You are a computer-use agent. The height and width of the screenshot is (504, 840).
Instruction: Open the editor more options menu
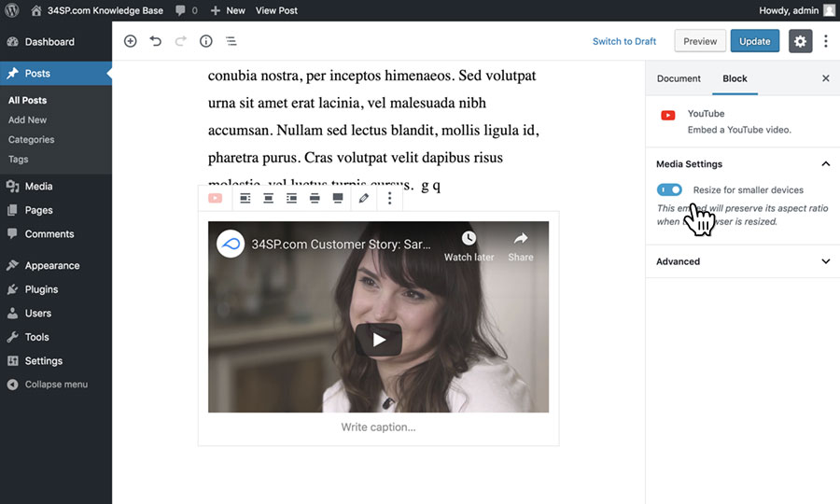click(x=826, y=41)
